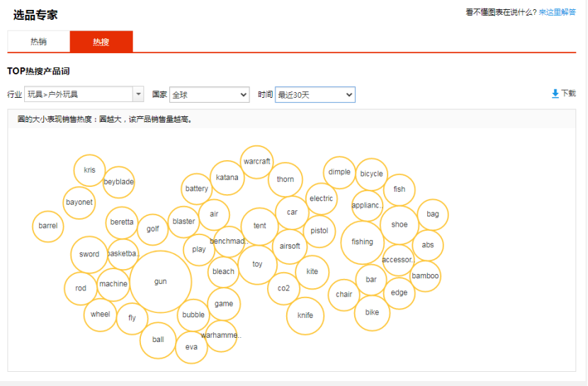Select the fishing bubble

(x=362, y=242)
